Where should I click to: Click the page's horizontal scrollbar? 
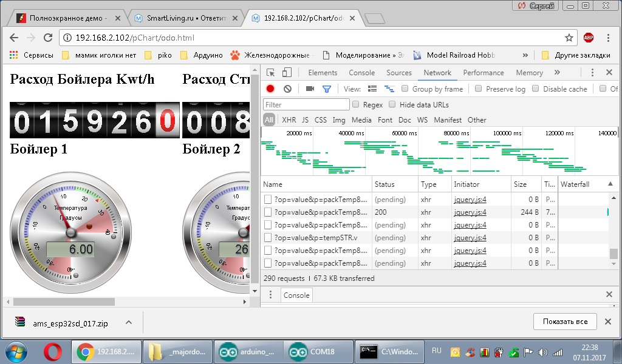(64, 302)
